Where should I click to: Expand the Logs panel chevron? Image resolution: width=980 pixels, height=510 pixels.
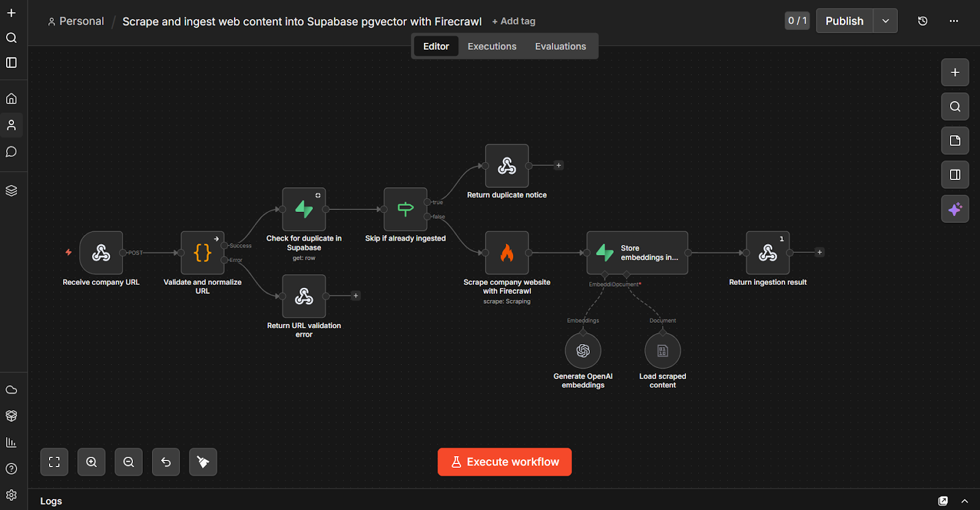(965, 501)
